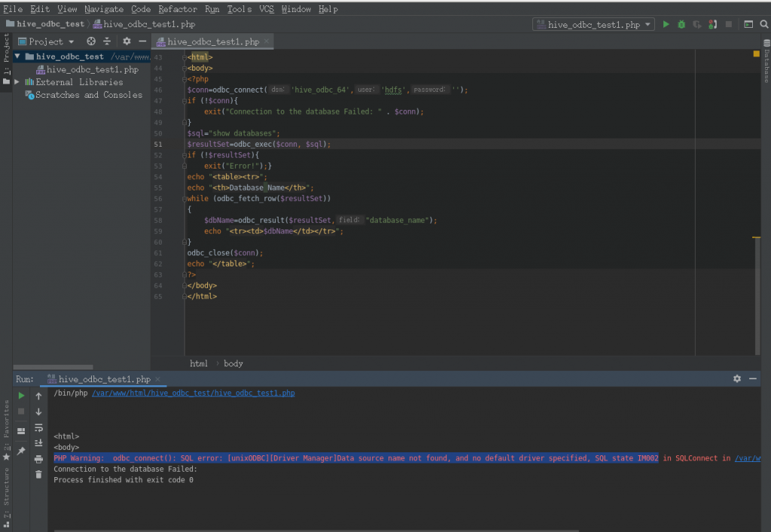Viewport: 771px width, 532px height.
Task: Open Search Everywhere magnifier icon
Action: pyautogui.click(x=763, y=24)
